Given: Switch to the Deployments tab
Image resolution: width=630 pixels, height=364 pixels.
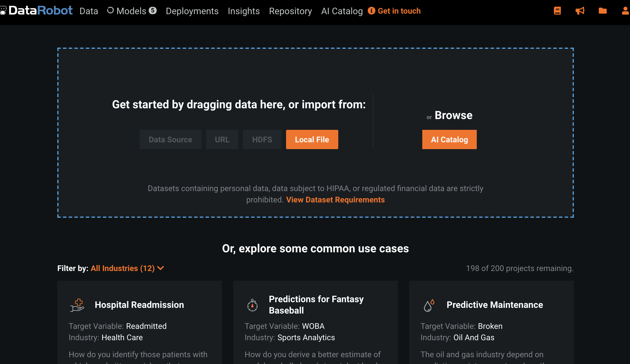Looking at the screenshot, I should pos(192,11).
